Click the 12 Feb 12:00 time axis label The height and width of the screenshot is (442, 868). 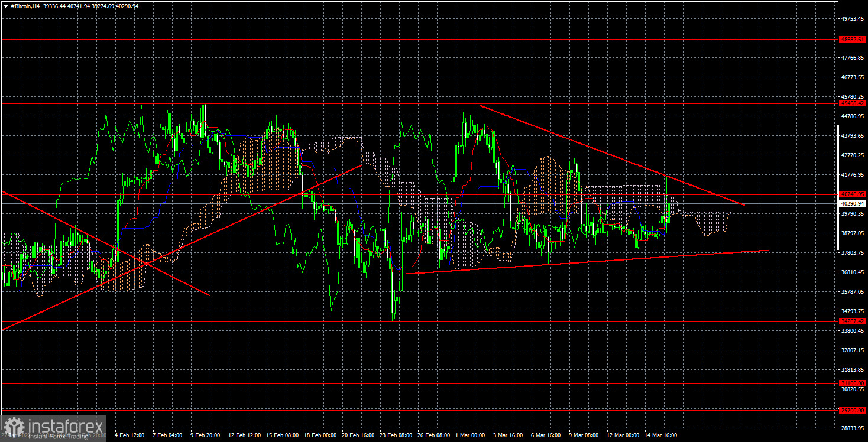tap(245, 435)
